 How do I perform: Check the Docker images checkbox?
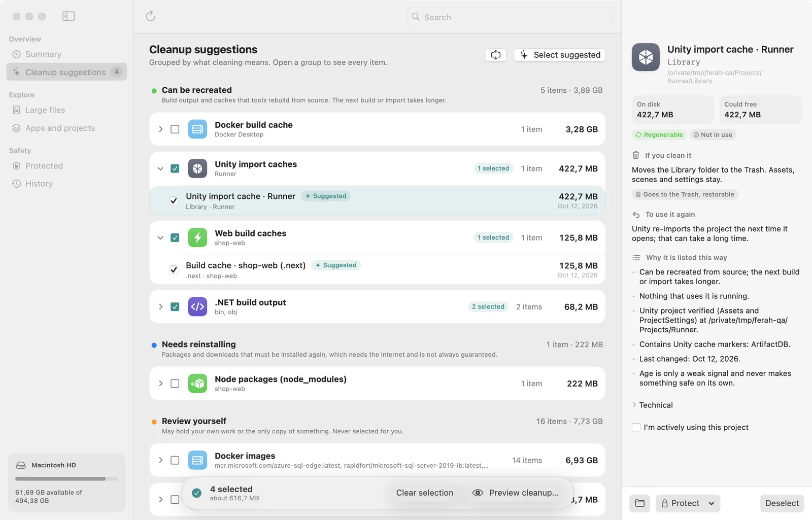point(175,460)
